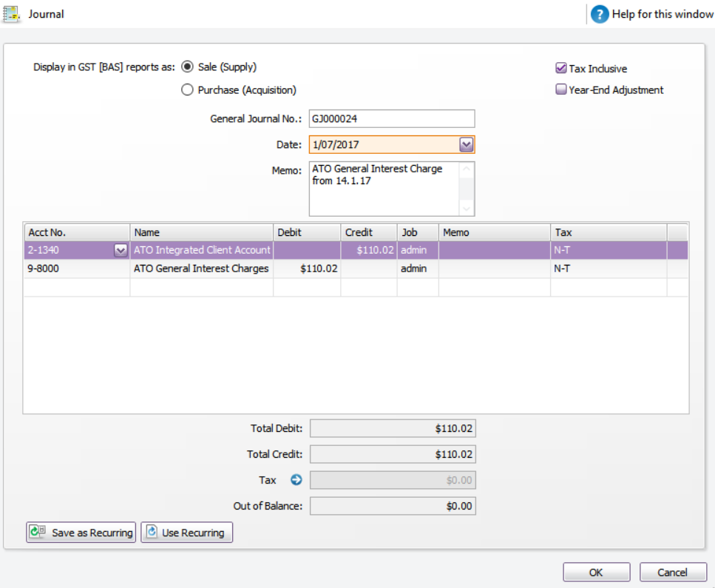Click the Use Recurring icon
This screenshot has height=588, width=715.
click(152, 533)
